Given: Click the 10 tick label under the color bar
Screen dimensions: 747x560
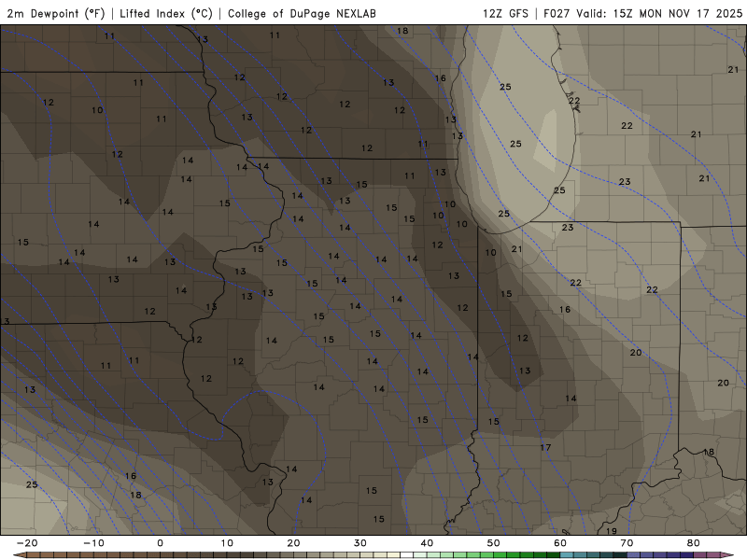Looking at the screenshot, I should pos(227,543).
